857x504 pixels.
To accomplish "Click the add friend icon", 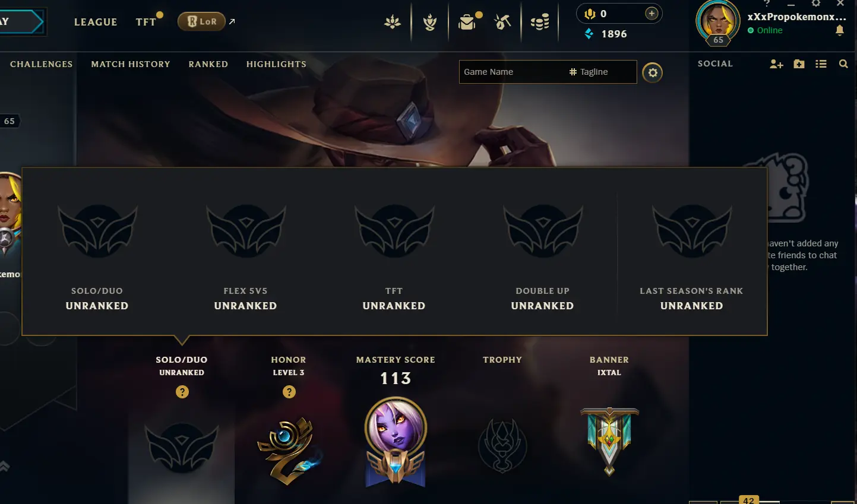I will click(x=776, y=64).
